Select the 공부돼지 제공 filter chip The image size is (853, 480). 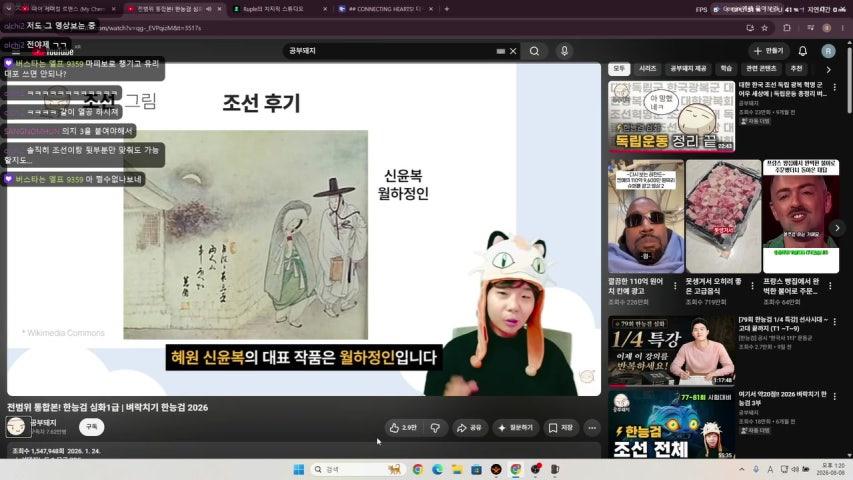[688, 69]
